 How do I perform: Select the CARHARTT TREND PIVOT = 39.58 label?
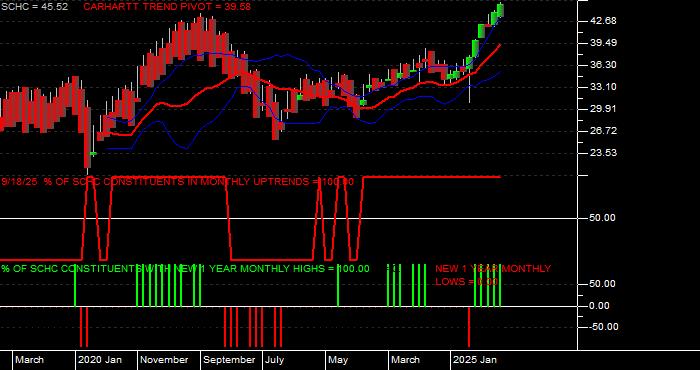point(167,7)
